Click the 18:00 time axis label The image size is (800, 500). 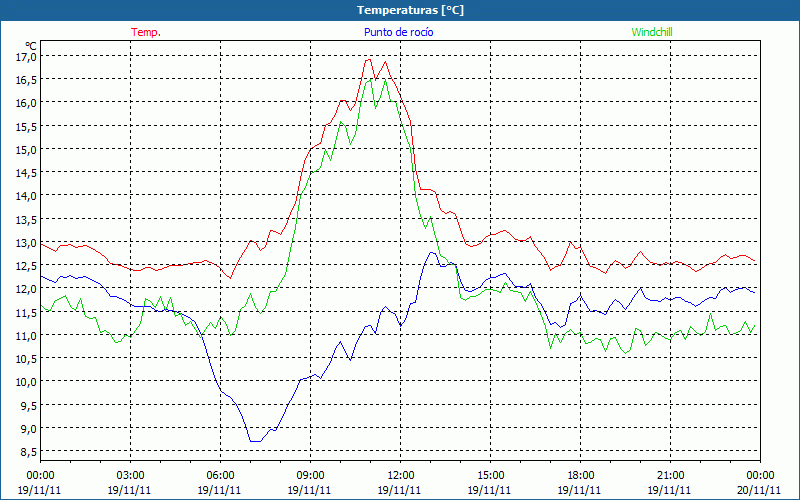point(581,475)
